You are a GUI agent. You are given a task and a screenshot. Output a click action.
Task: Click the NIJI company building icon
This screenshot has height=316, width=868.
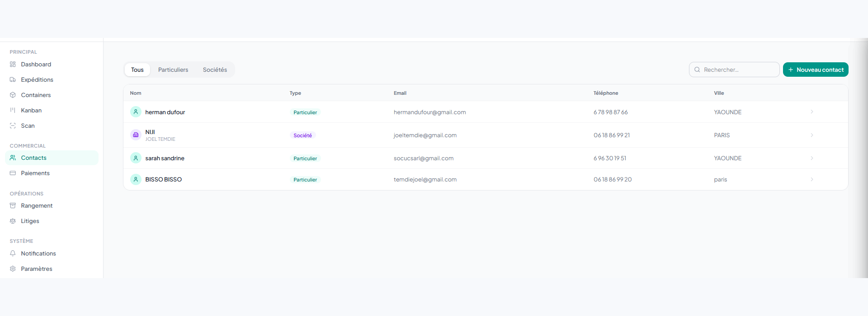(x=136, y=135)
